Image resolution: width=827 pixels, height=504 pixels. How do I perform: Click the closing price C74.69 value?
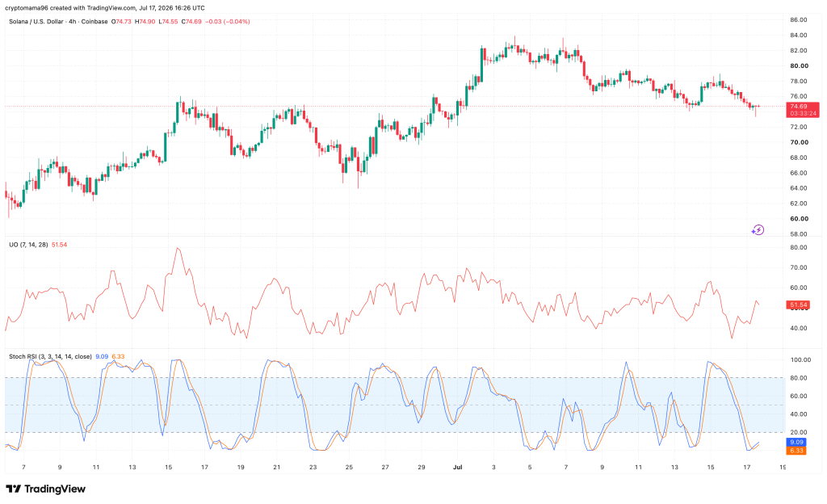tap(191, 22)
